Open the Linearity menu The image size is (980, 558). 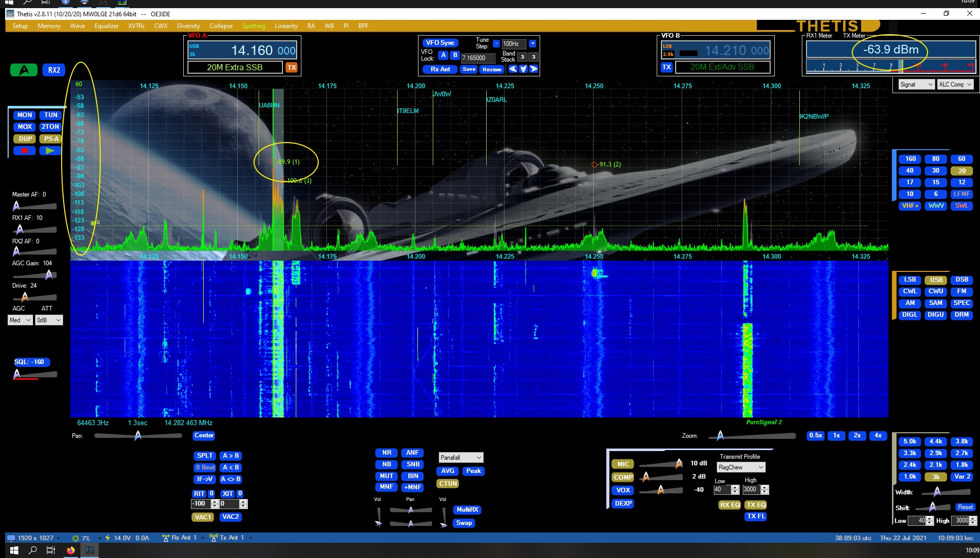coord(286,26)
